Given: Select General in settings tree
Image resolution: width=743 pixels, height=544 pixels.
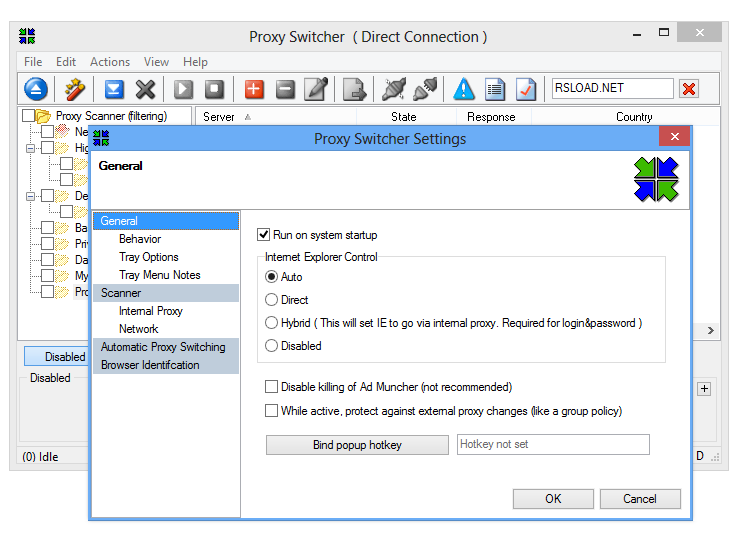Looking at the screenshot, I should (x=166, y=221).
